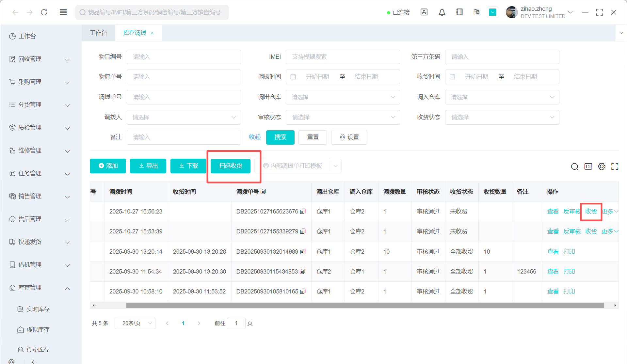Viewport: 627px width, 364px height.
Task: Click the 扫码收货 button
Action: point(231,166)
